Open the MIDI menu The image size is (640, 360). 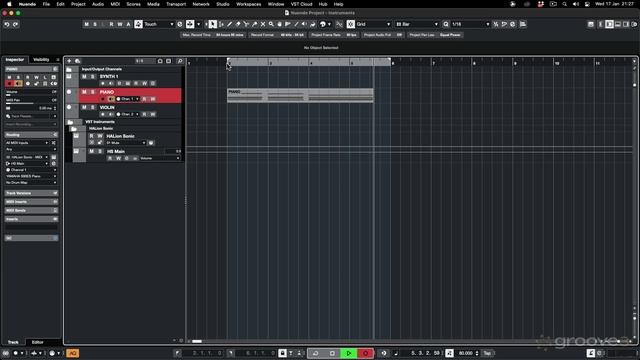click(x=116, y=4)
